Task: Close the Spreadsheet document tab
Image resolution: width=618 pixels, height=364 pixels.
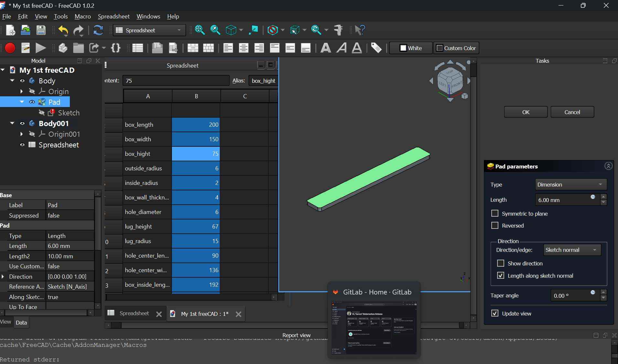Action: tap(159, 314)
